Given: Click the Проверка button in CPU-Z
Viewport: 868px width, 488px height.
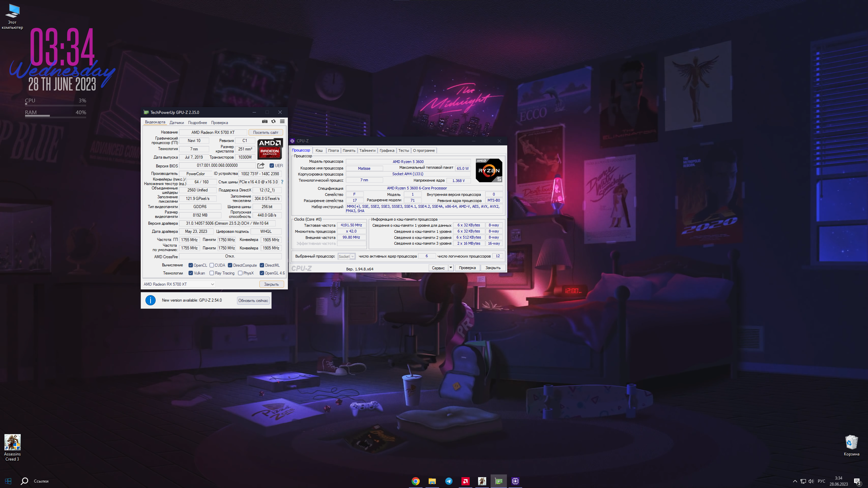Looking at the screenshot, I should coord(467,268).
